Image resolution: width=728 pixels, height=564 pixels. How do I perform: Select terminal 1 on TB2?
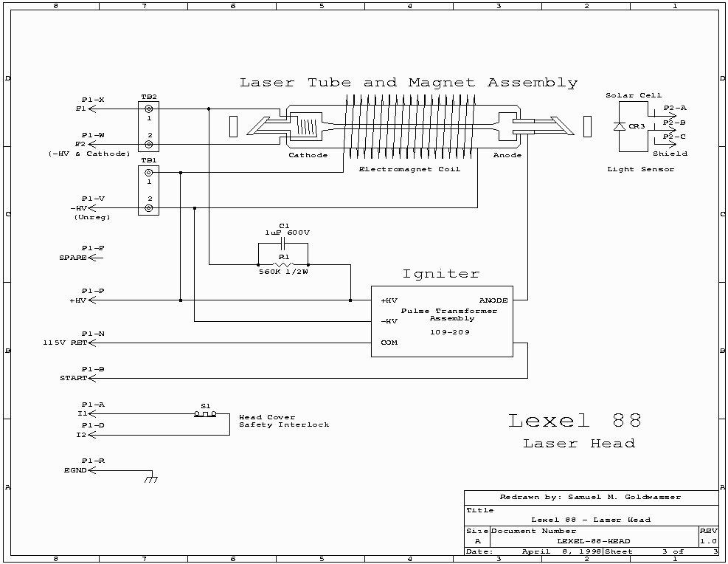pos(148,109)
